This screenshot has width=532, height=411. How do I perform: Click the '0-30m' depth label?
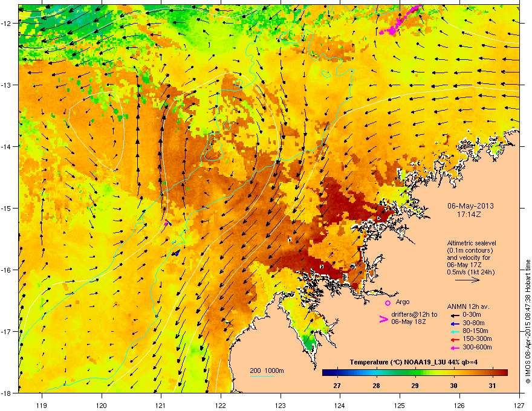click(x=472, y=315)
